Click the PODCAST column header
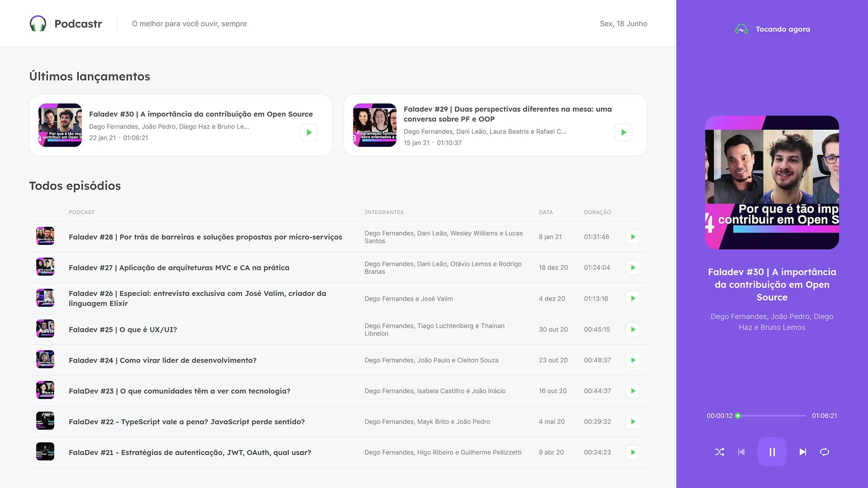The image size is (868, 488). (x=81, y=212)
